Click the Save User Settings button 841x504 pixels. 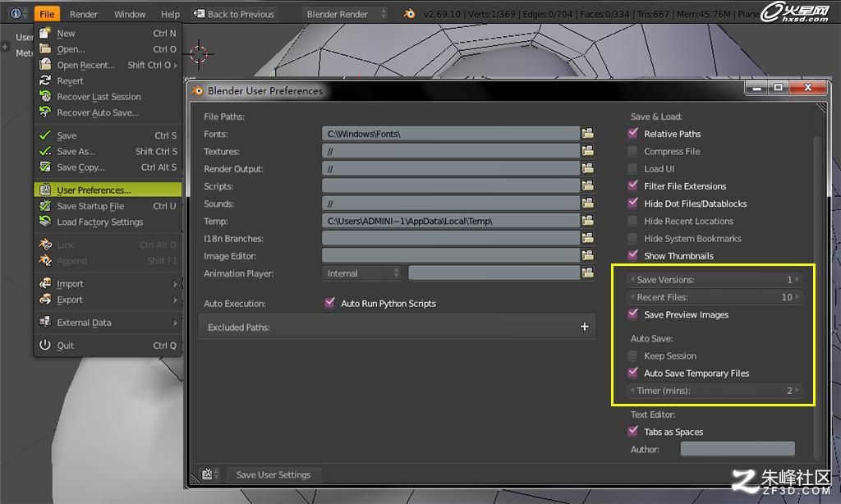point(273,474)
